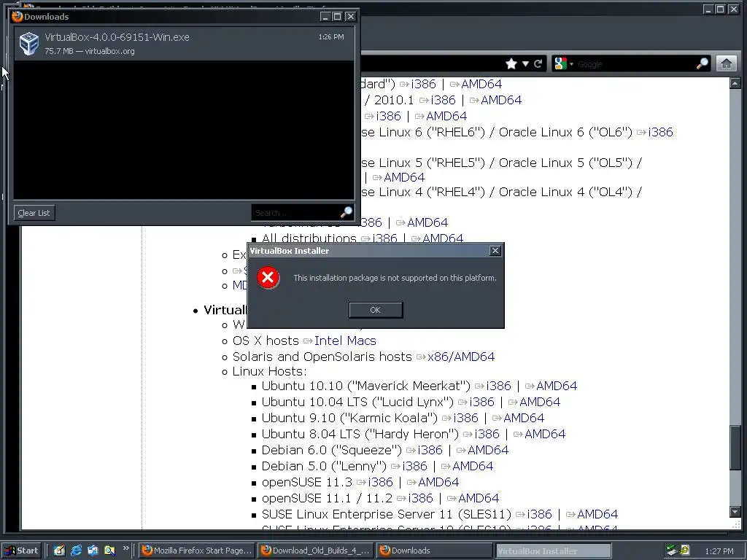Click the safely remove hardware tray icon
The width and height of the screenshot is (747, 560).
[672, 551]
